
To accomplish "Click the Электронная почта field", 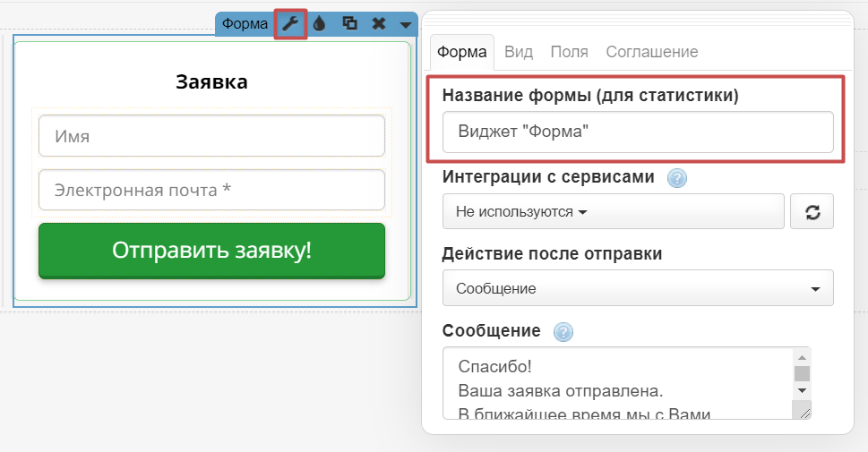I will pyautogui.click(x=211, y=190).
